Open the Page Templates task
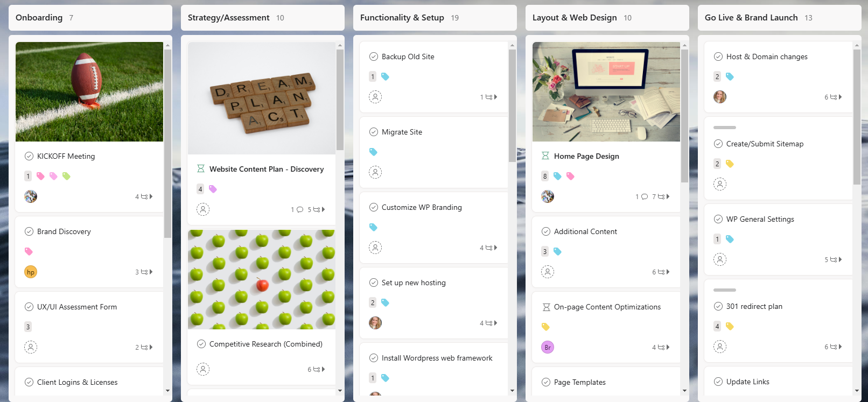The image size is (868, 402). pyautogui.click(x=579, y=382)
